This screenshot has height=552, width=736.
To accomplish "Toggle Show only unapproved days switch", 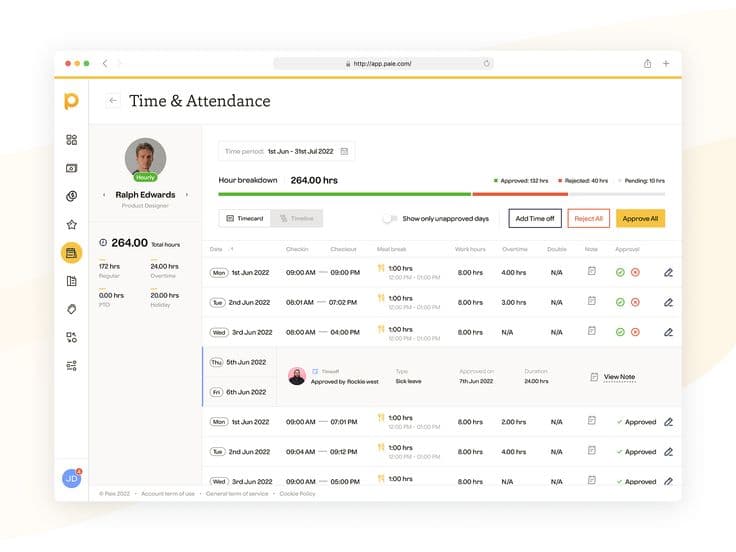I will tap(390, 218).
